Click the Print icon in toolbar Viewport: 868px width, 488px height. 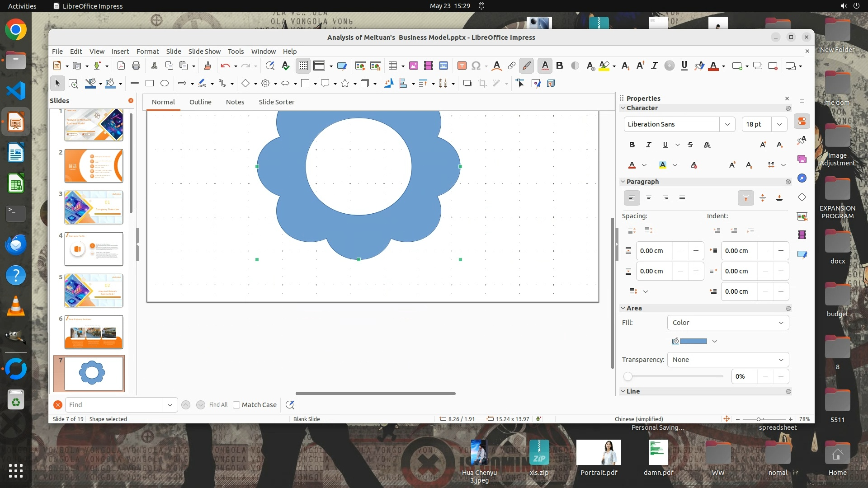pos(136,66)
